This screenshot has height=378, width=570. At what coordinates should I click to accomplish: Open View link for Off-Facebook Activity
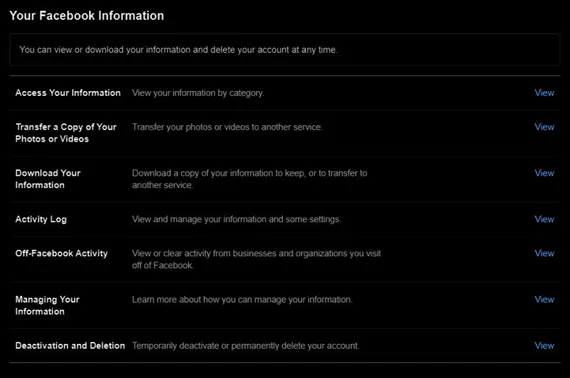tap(544, 254)
